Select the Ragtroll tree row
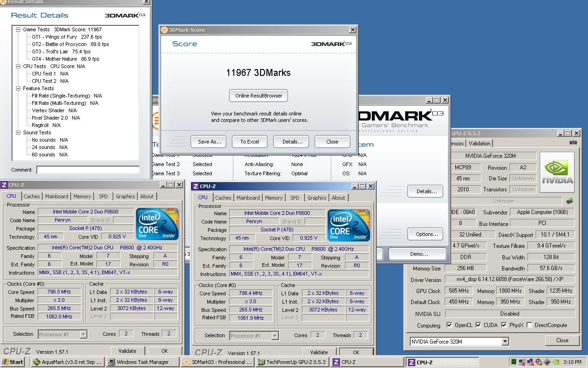Viewport: 588px width, 368px height. (46, 125)
